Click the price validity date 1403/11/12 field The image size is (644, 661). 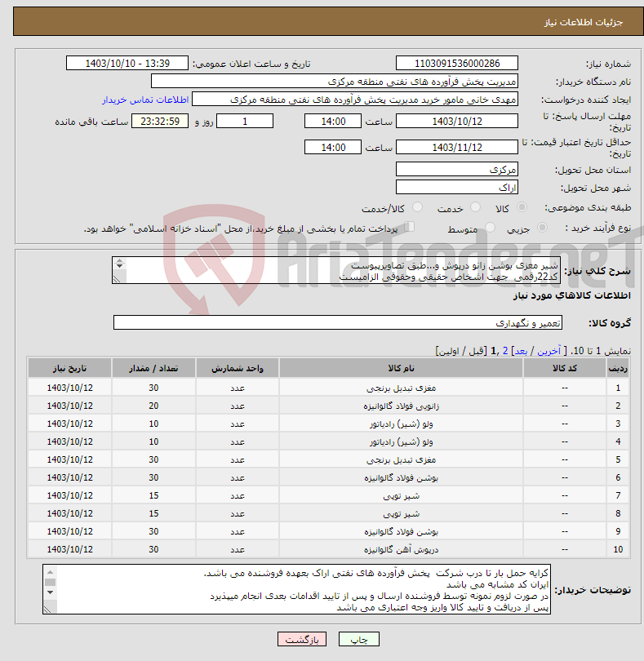pyautogui.click(x=457, y=147)
